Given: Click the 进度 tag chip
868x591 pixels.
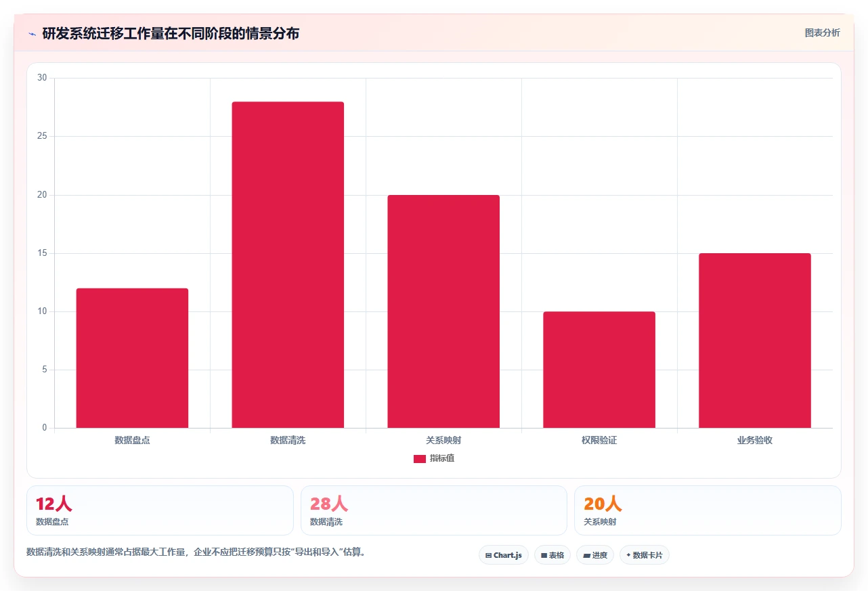Looking at the screenshot, I should point(595,555).
